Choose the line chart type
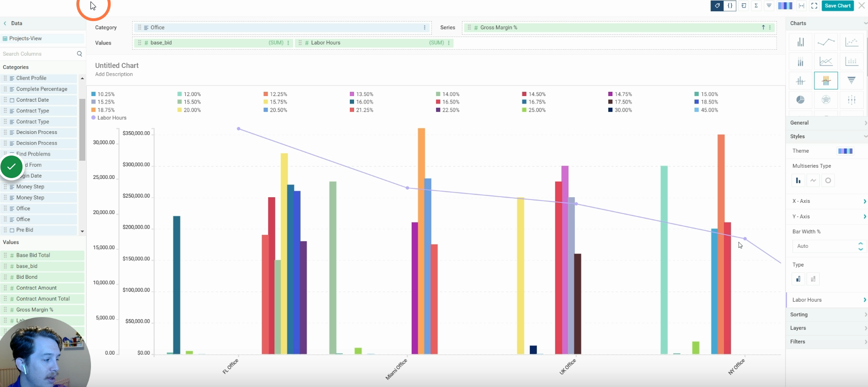 pyautogui.click(x=826, y=42)
